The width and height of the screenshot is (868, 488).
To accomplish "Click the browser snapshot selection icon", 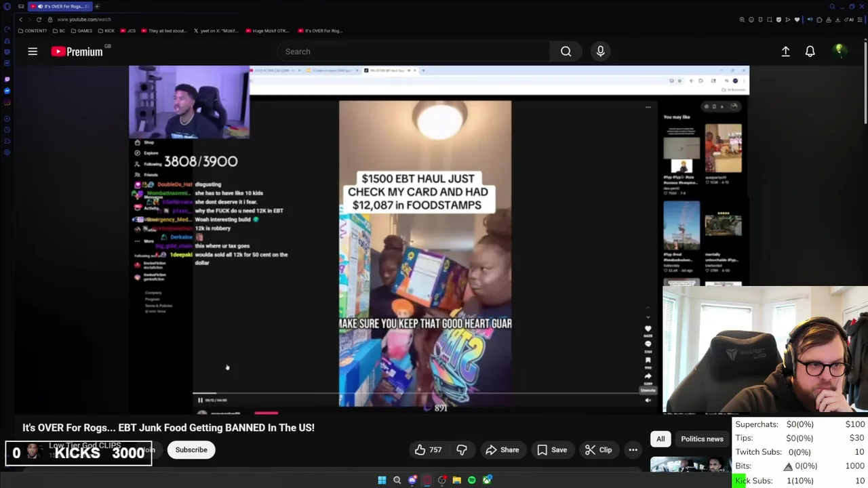I will click(x=769, y=20).
